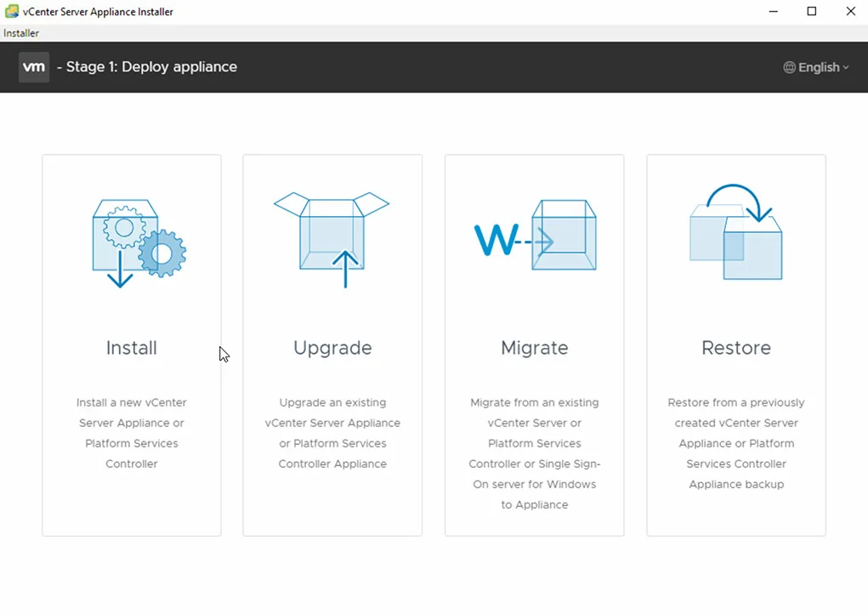Click "Upgrade an existing vCenter Server Appliance" description

coord(332,433)
